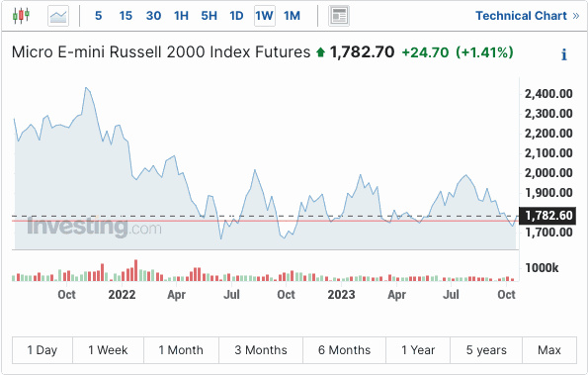
Task: Click the late-2021 price peak on chart
Action: [x=86, y=88]
